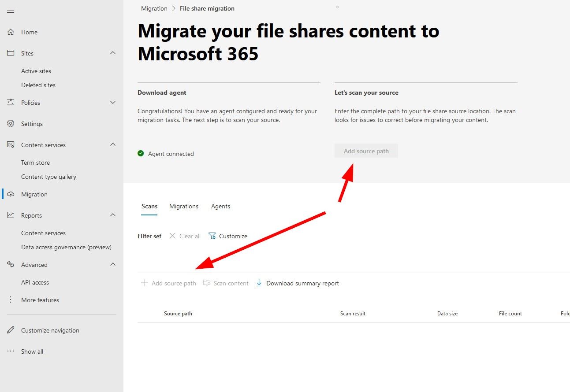Click the More features vertical dots icon

click(x=11, y=300)
